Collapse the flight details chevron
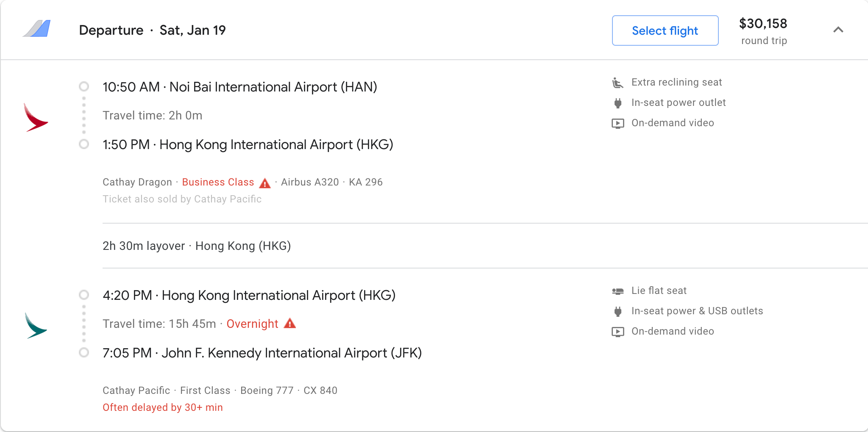The width and height of the screenshot is (868, 432). pos(838,30)
